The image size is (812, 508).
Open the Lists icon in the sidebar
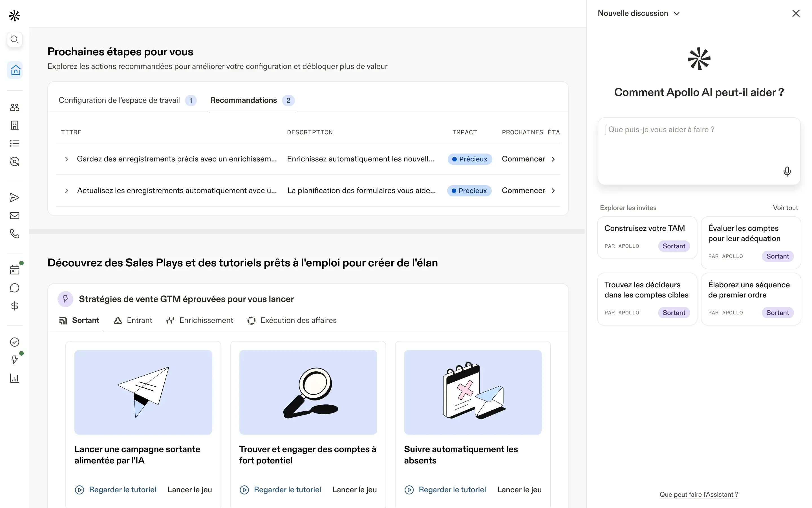pyautogui.click(x=14, y=143)
